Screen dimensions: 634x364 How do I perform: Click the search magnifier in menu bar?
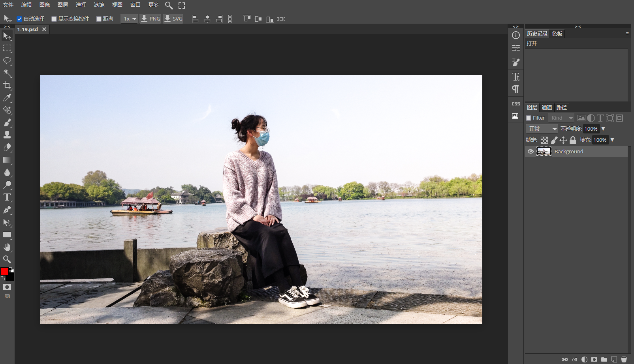(x=169, y=5)
